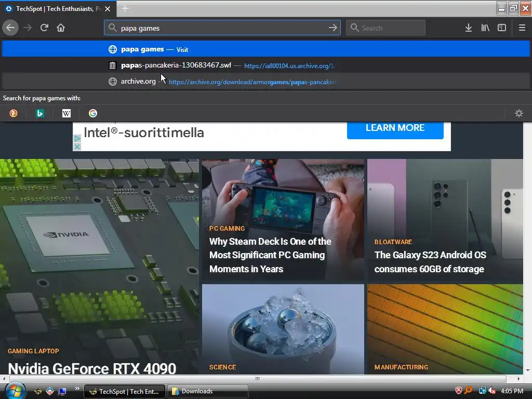Screen dimensions: 532x399
Task: Open a new tab with the plus button
Action: click(x=125, y=8)
